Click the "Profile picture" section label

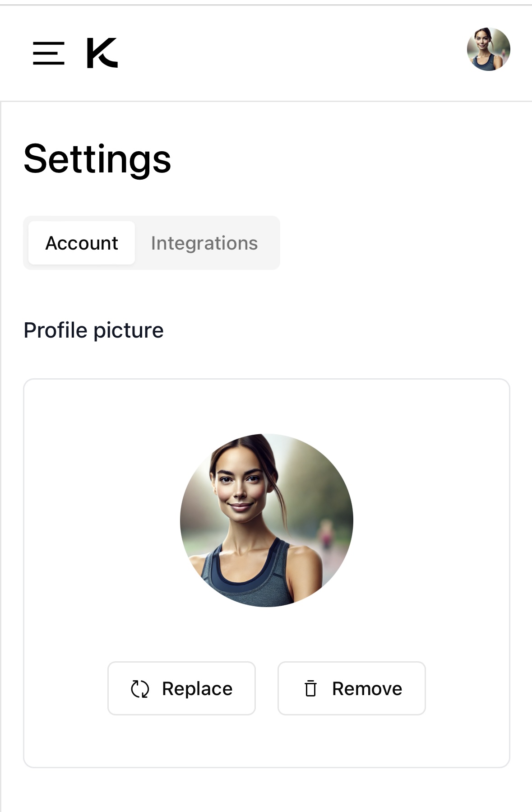[93, 330]
